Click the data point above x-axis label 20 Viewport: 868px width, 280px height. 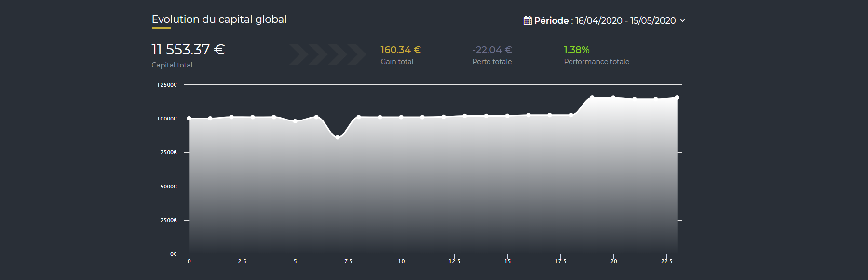click(x=613, y=98)
